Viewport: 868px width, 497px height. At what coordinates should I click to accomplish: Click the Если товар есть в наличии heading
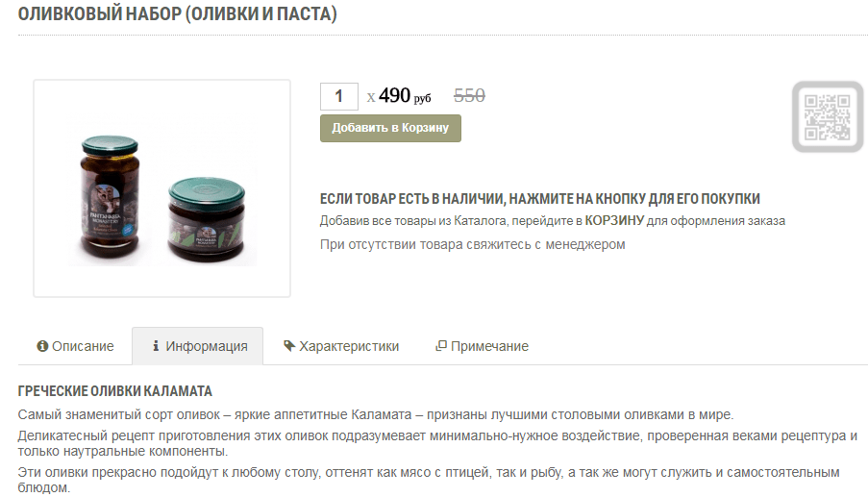pos(539,198)
